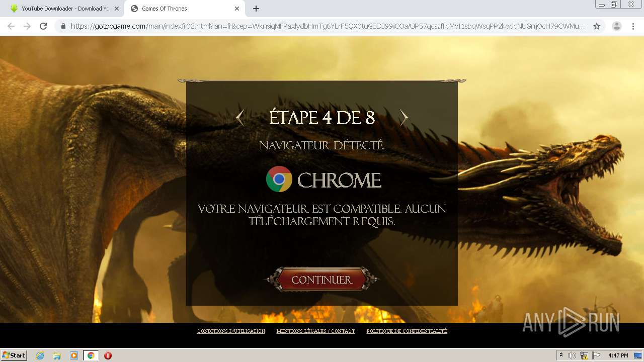This screenshot has height=362, width=644.
Task: Open a new browser tab
Action: click(256, 9)
